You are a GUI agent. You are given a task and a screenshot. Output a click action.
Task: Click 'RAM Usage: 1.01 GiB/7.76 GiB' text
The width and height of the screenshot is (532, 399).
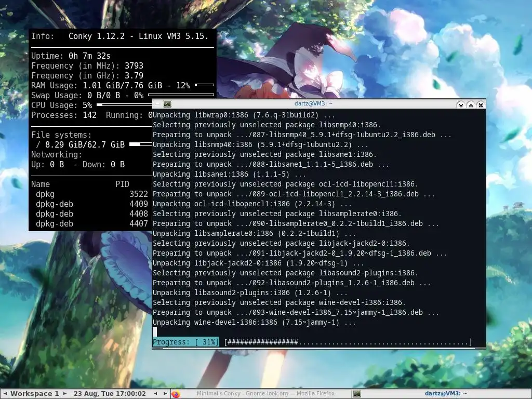pyautogui.click(x=97, y=86)
